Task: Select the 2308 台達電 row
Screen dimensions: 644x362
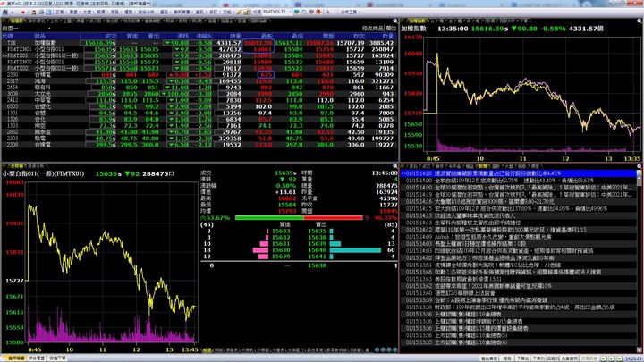Action: 199,145
